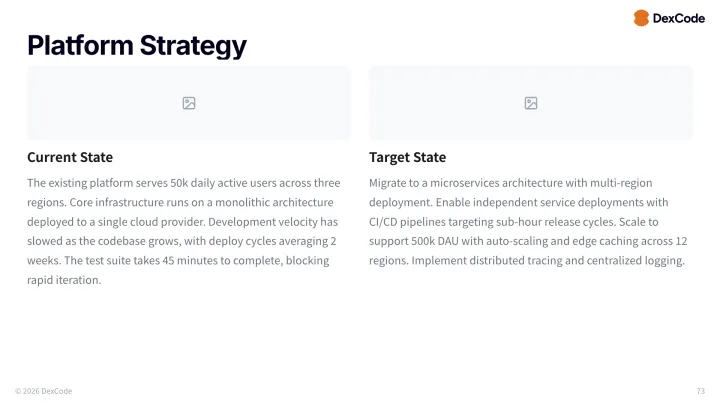Click the DexCode brand name text
The width and height of the screenshot is (720, 405).
(678, 18)
